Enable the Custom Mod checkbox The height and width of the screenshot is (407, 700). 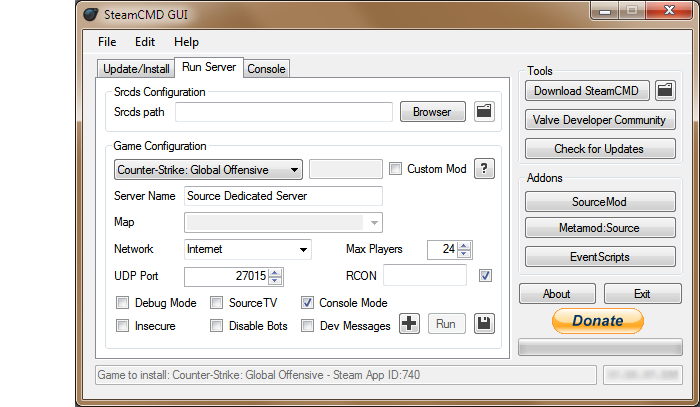pyautogui.click(x=395, y=169)
